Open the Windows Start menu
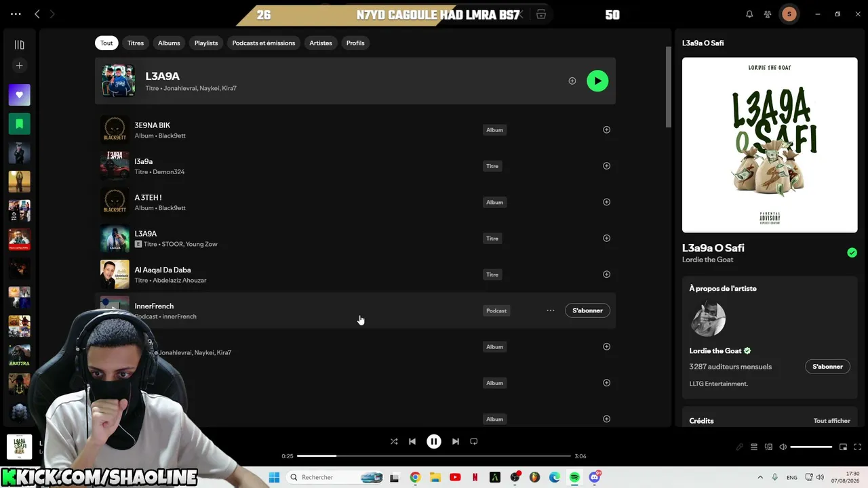Viewport: 868px width, 488px height. point(274,477)
